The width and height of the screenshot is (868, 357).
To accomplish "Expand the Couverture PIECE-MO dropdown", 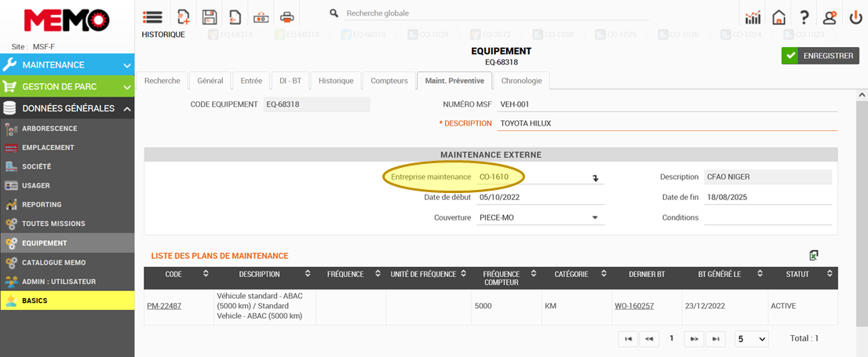I will tap(594, 217).
